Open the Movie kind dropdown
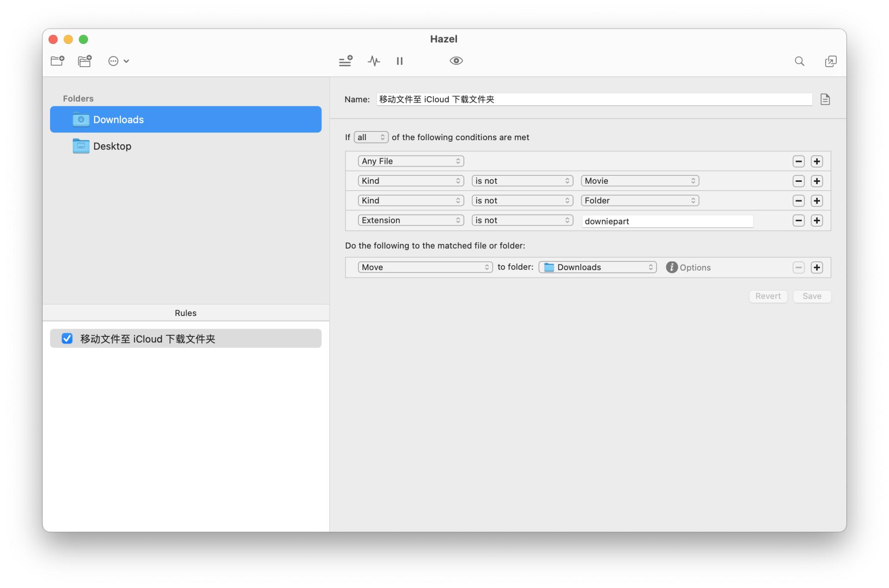The height and width of the screenshot is (588, 889). coord(639,181)
